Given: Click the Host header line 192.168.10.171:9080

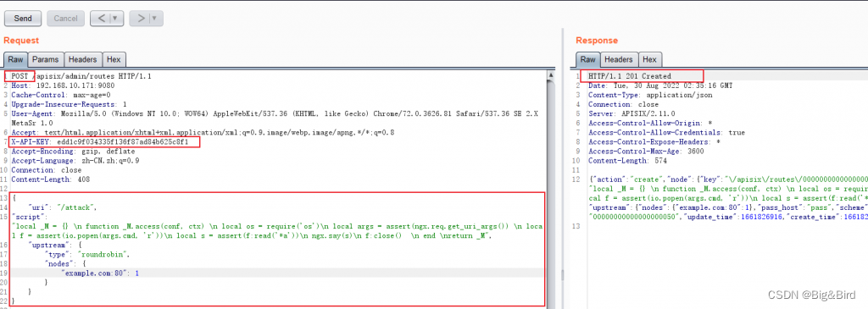Looking at the screenshot, I should tap(63, 86).
